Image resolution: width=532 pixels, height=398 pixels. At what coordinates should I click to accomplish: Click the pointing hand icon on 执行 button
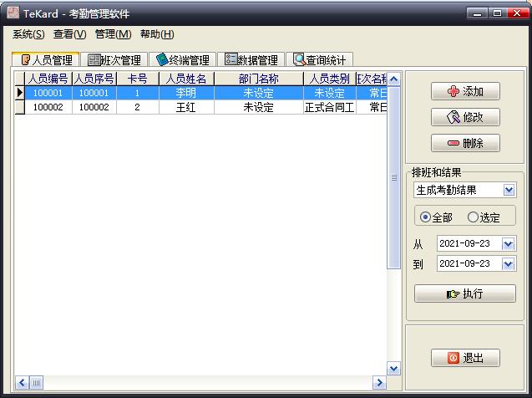point(453,293)
